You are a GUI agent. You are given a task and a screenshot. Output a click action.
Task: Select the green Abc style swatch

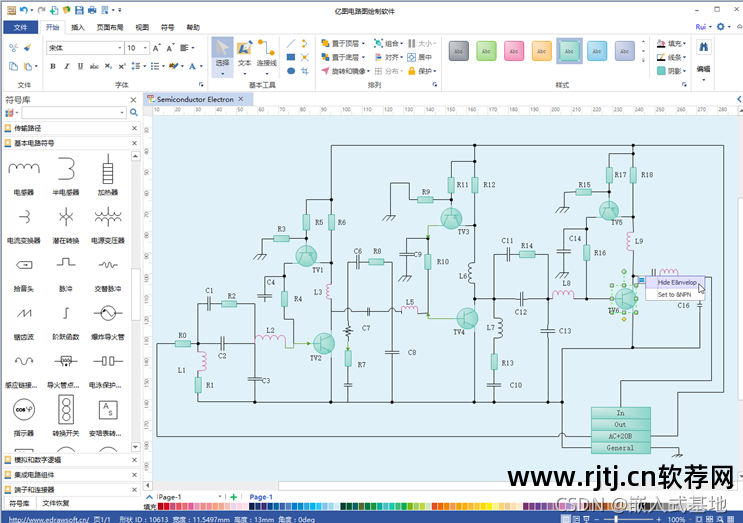487,51
